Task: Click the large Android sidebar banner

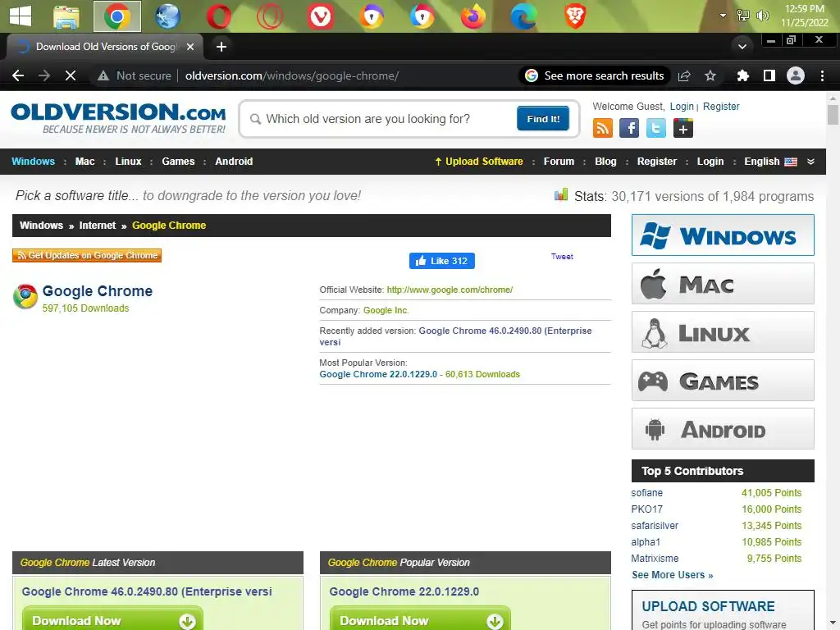Action: pyautogui.click(x=723, y=428)
